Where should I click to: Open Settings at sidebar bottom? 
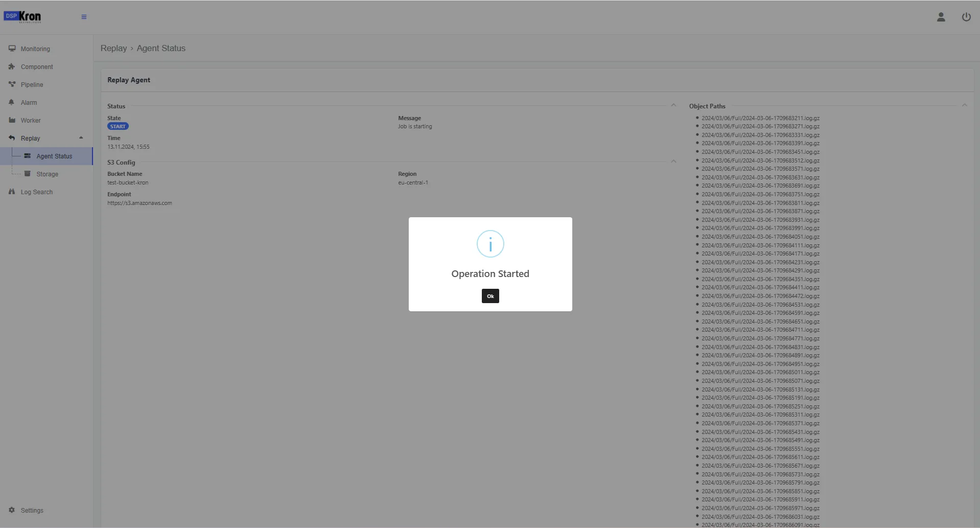tap(32, 511)
